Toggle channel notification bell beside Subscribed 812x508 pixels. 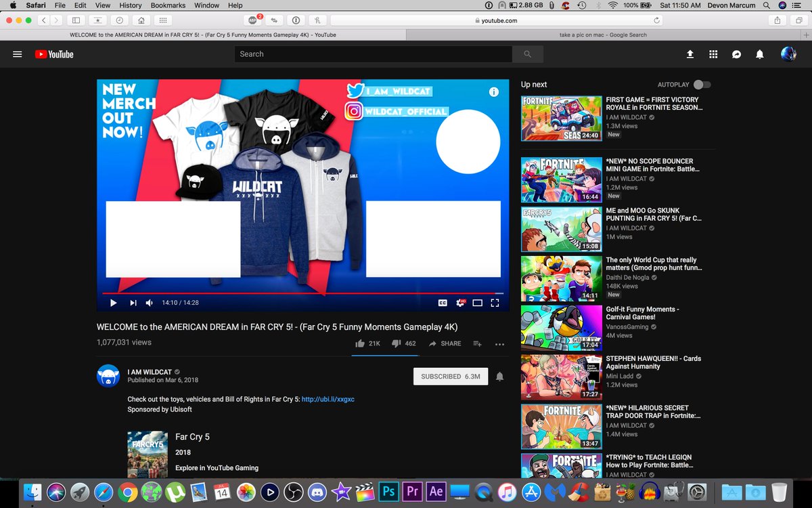[499, 377]
